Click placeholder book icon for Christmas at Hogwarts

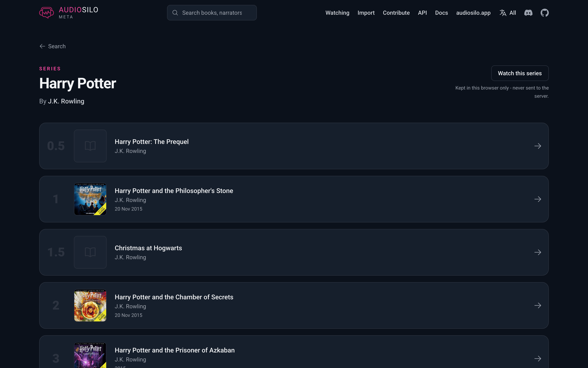pos(90,252)
